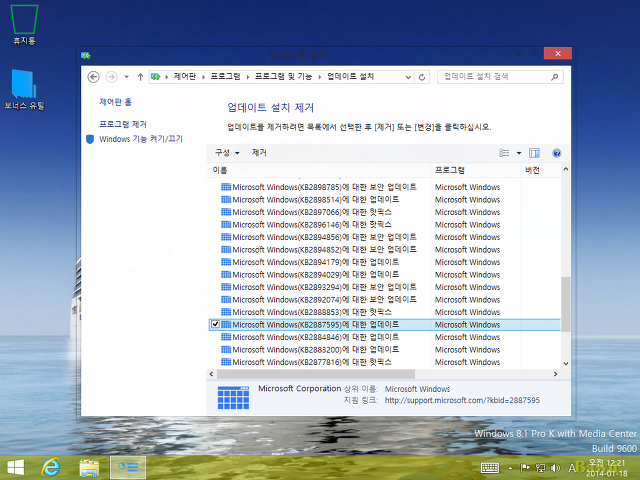Sort by the 프로그램 column header

[476, 170]
